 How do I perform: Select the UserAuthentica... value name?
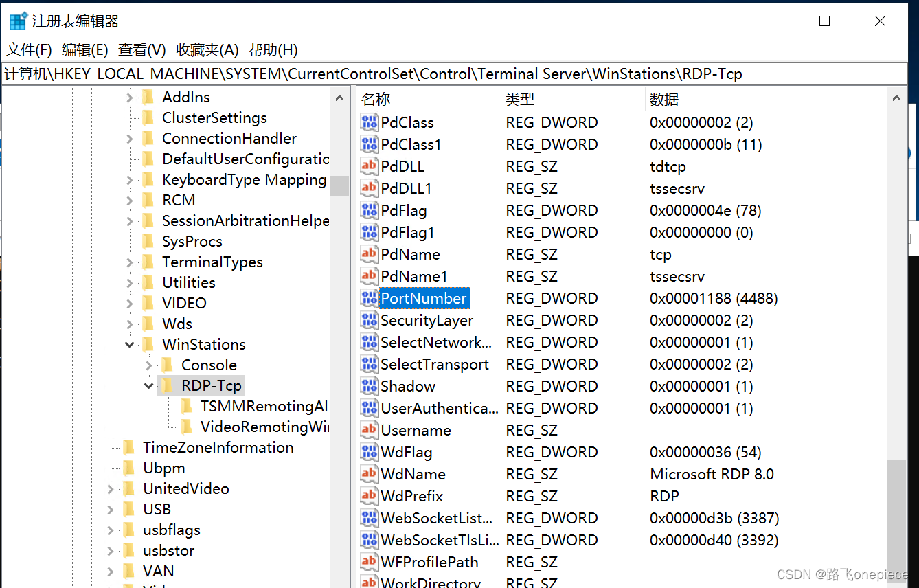[x=440, y=409]
